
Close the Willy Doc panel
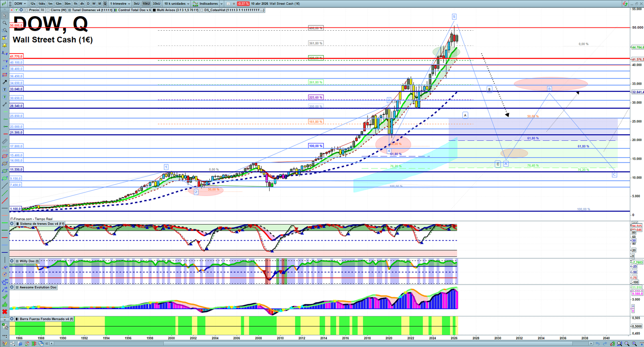pyautogui.click(x=12, y=261)
